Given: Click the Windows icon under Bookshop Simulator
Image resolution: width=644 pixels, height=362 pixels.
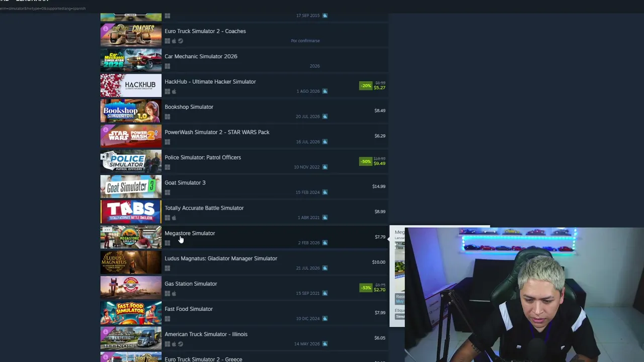Looking at the screenshot, I should (168, 117).
